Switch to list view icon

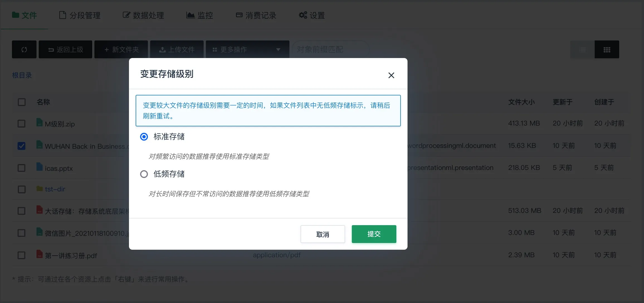tap(582, 49)
